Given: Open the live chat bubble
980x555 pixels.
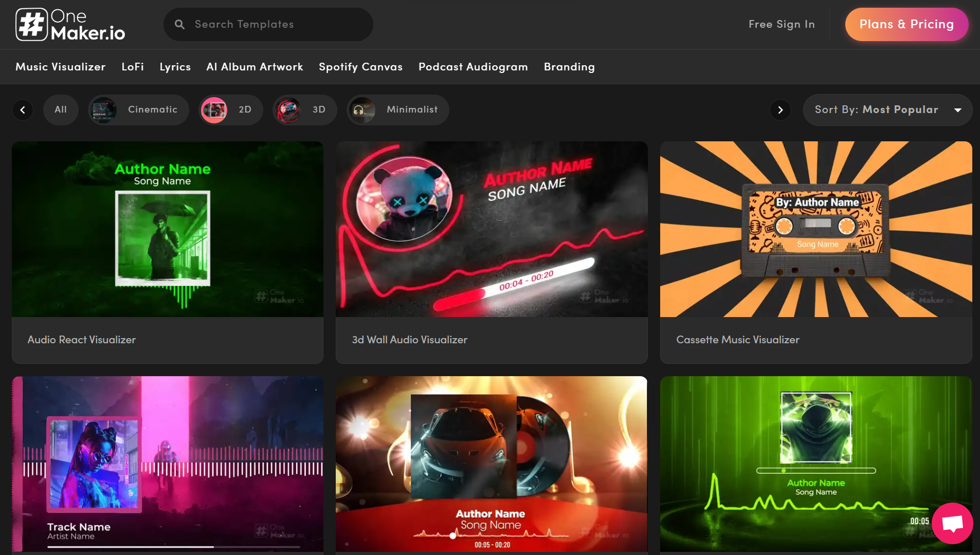Looking at the screenshot, I should coord(952,523).
